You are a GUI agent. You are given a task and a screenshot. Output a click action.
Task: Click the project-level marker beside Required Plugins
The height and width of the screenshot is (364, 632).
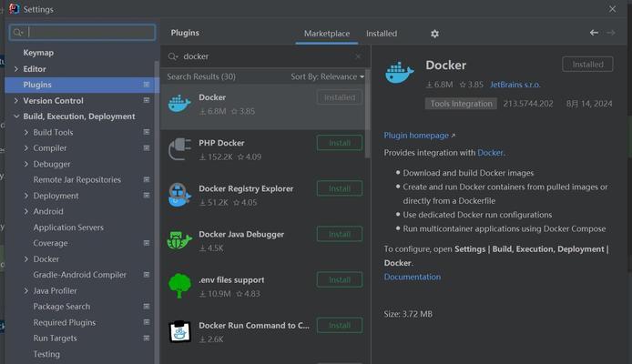tap(147, 322)
